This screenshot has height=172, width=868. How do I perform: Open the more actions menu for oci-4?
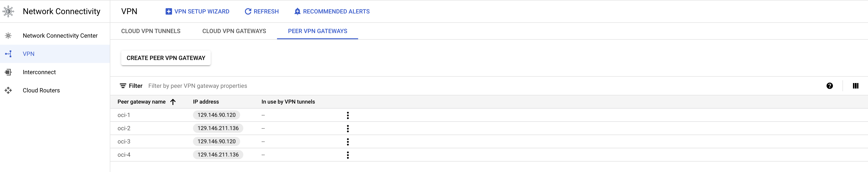click(x=348, y=155)
